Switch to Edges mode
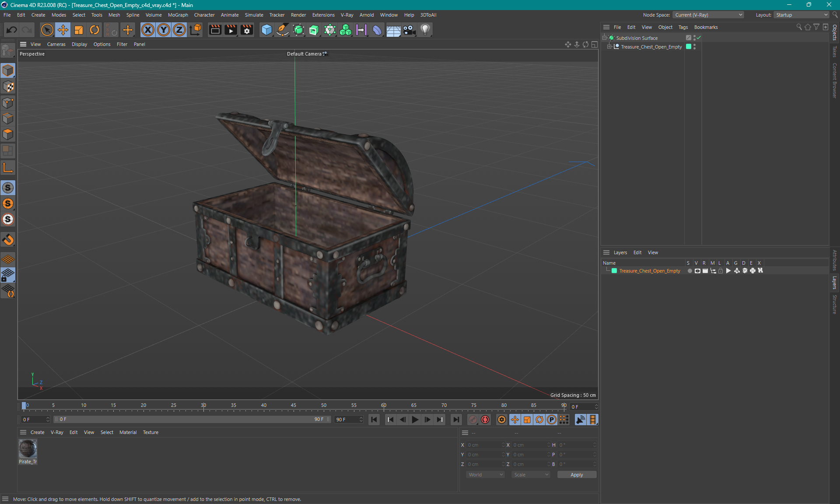Image resolution: width=840 pixels, height=504 pixels. [x=8, y=119]
